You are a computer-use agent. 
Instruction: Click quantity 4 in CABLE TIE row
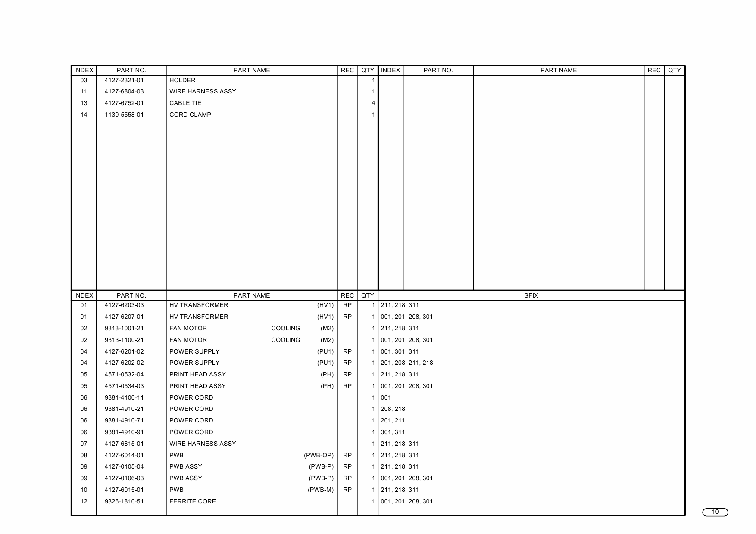pyautogui.click(x=373, y=103)
